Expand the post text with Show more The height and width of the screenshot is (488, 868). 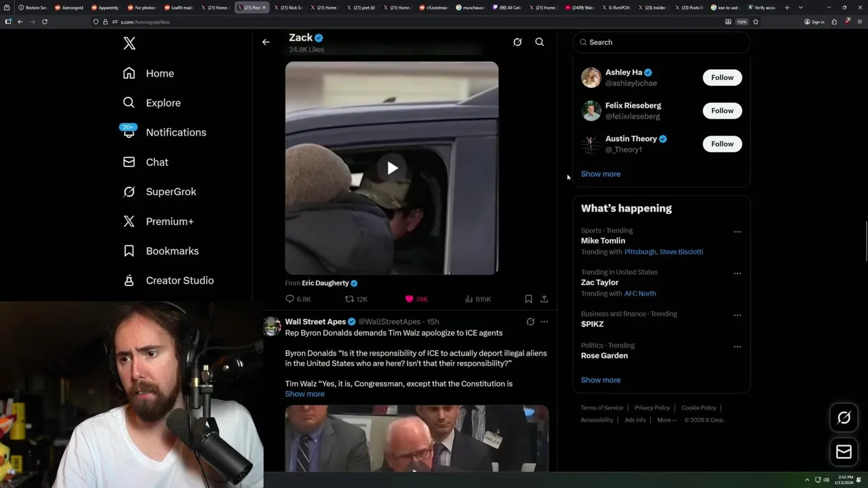tap(304, 394)
